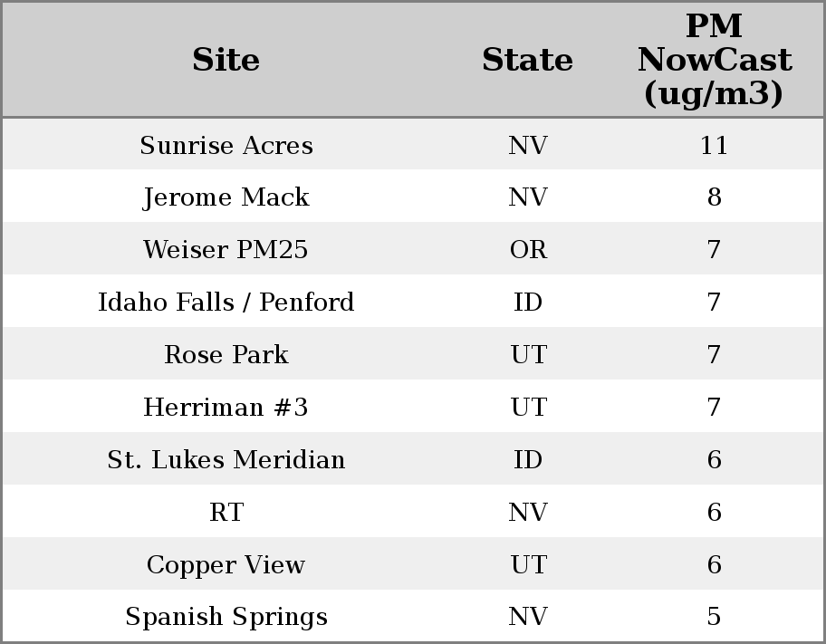Click the Copper View site name
Image resolution: width=826 pixels, height=644 pixels.
click(x=226, y=565)
